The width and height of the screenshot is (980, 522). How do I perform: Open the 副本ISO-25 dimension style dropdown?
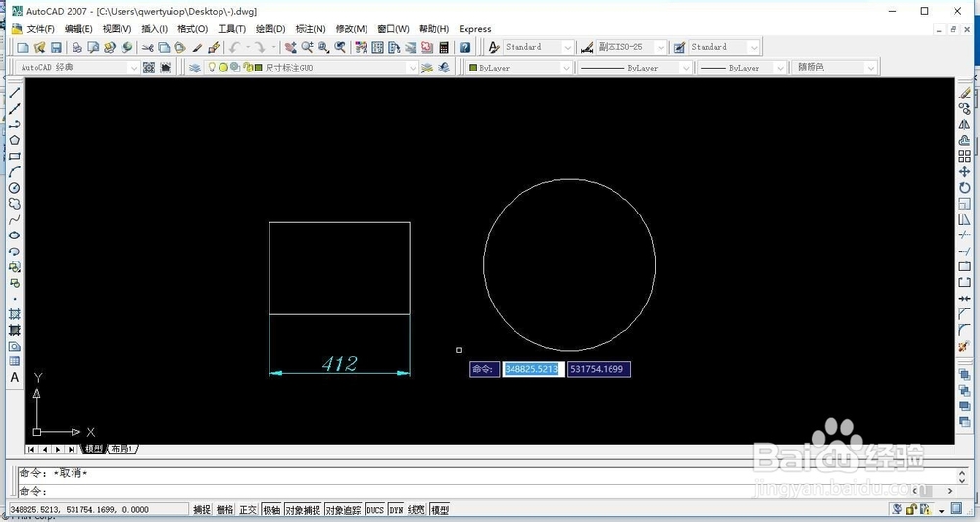coord(661,47)
